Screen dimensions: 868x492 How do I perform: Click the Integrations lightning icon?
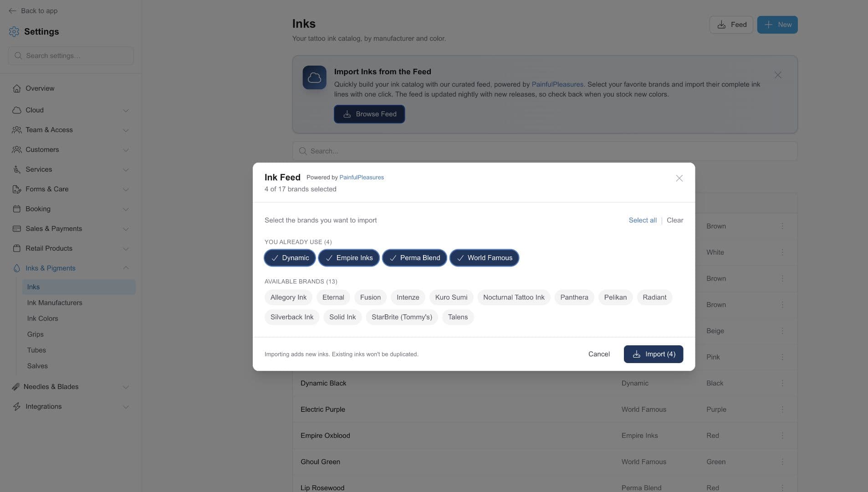17,406
